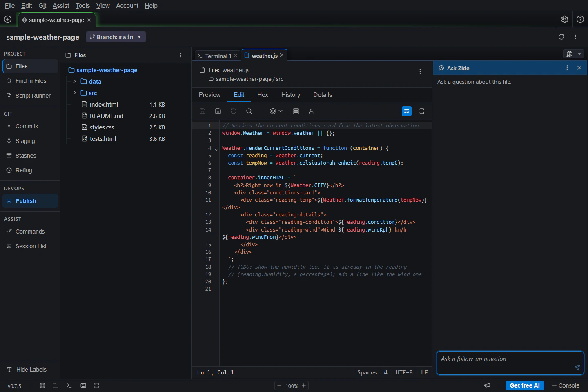Toggle Hide Labels in the sidebar
This screenshot has width=588, height=392.
click(x=27, y=370)
